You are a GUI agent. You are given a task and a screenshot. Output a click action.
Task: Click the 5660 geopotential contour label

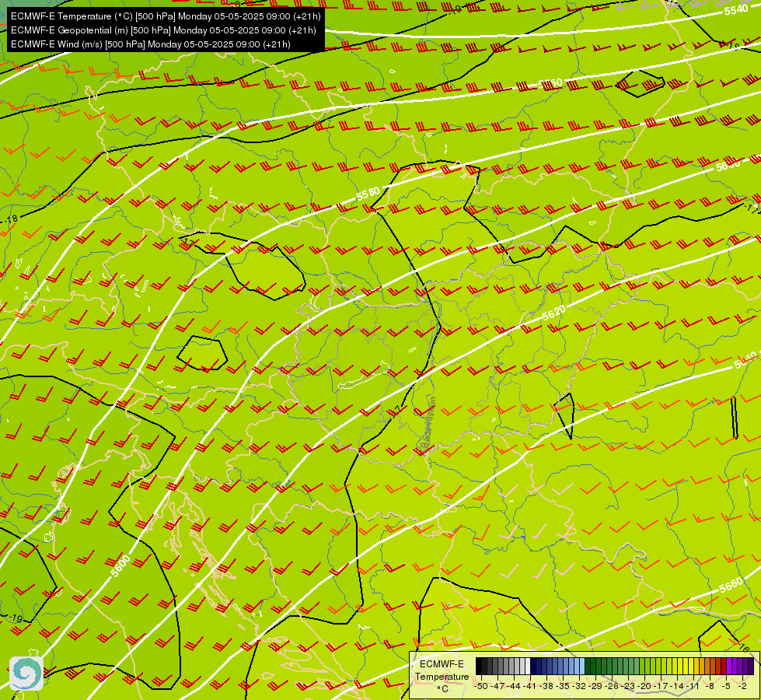tap(731, 586)
